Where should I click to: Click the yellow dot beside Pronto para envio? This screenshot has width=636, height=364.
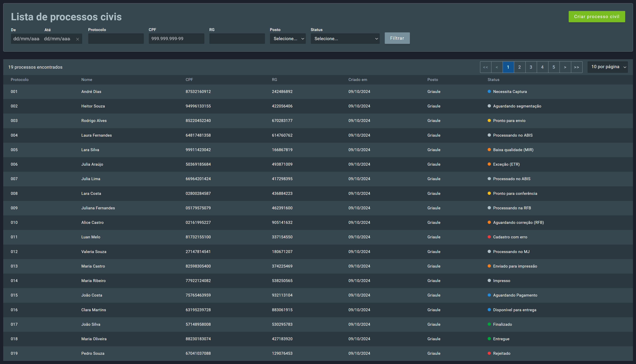coord(489,120)
